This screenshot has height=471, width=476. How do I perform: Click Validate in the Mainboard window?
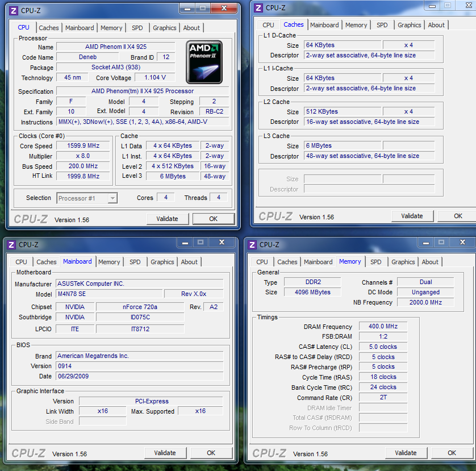click(x=165, y=453)
